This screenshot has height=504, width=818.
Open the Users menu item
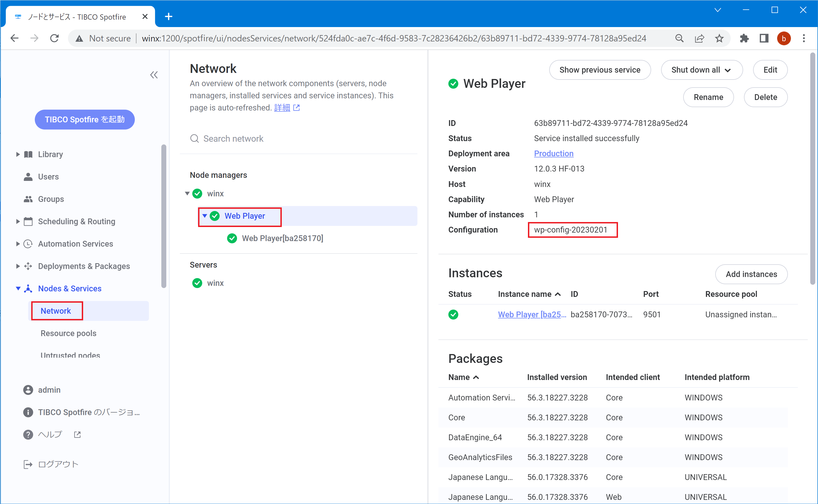click(x=48, y=177)
